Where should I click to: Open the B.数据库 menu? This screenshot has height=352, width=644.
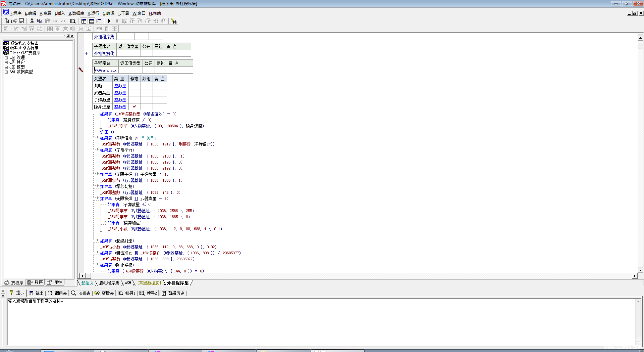tap(76, 13)
